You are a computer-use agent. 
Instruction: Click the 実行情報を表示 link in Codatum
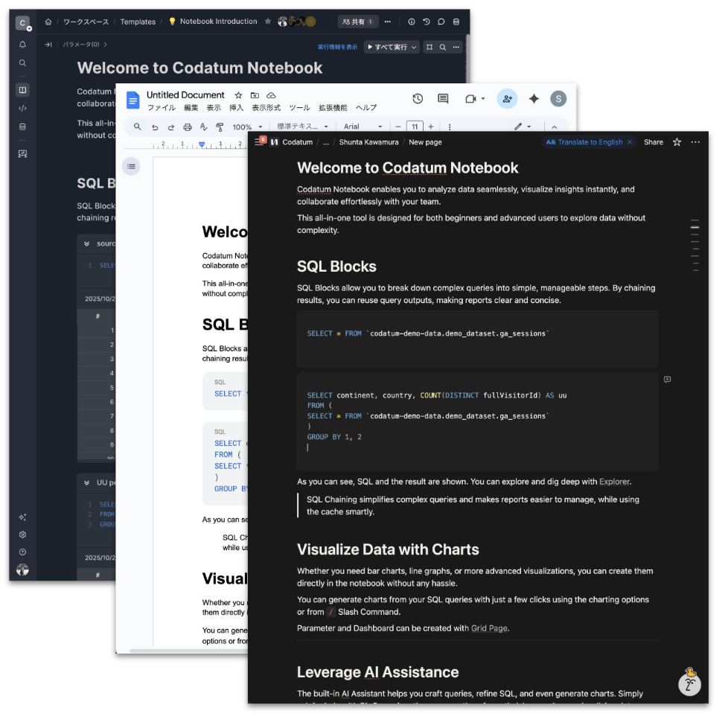[337, 47]
